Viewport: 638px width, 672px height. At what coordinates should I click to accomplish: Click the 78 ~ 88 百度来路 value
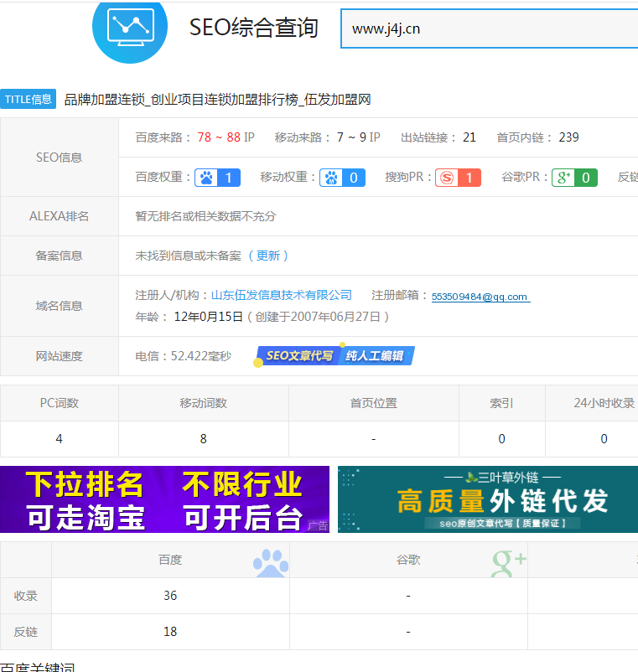[219, 137]
